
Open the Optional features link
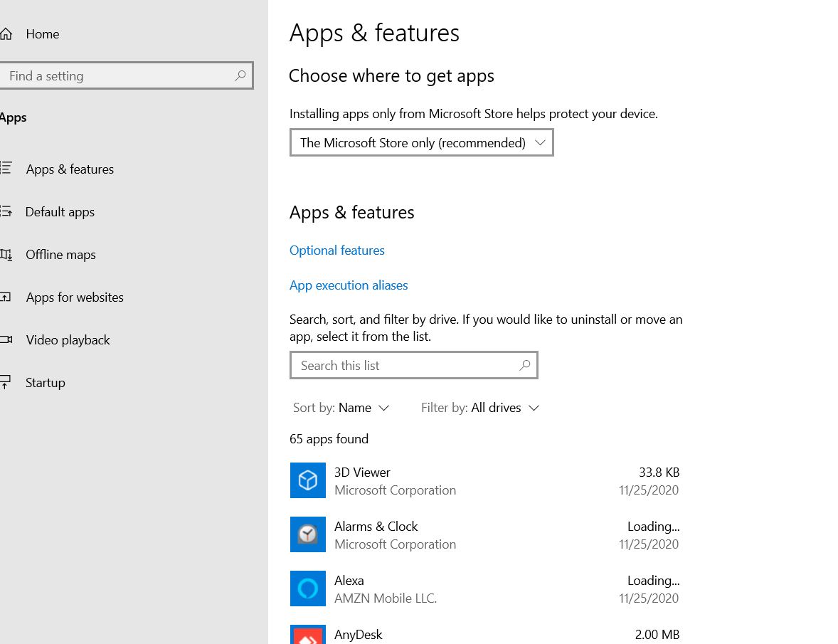coord(336,250)
